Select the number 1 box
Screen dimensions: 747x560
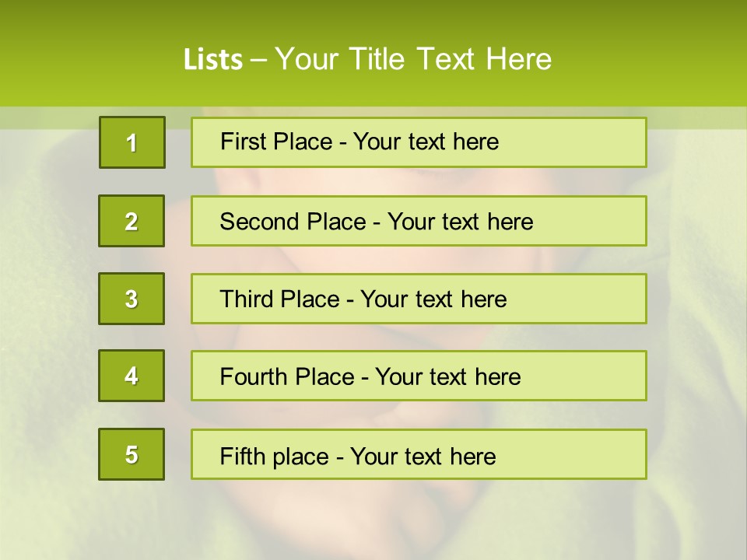coord(132,142)
